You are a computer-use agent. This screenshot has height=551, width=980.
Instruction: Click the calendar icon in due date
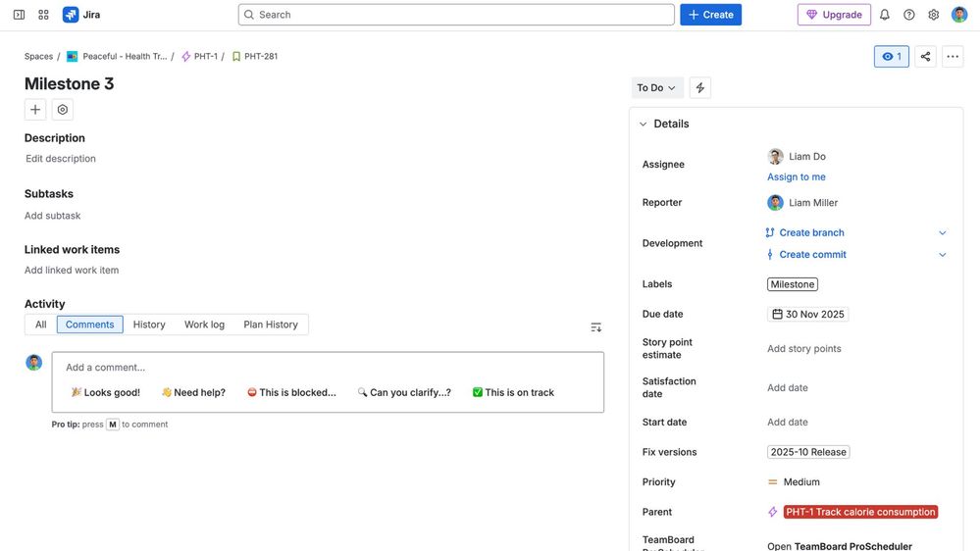coord(777,314)
